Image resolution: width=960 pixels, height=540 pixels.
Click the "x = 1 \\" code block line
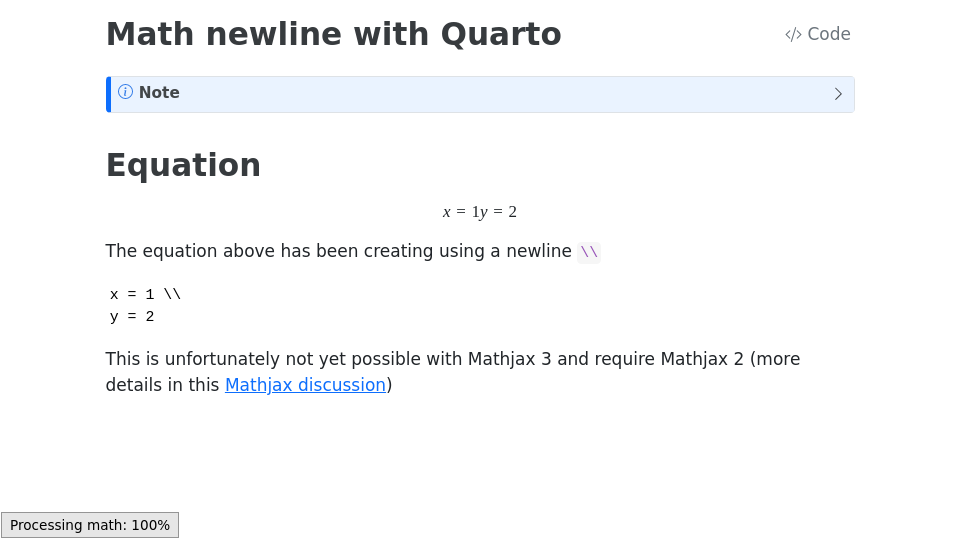point(145,295)
